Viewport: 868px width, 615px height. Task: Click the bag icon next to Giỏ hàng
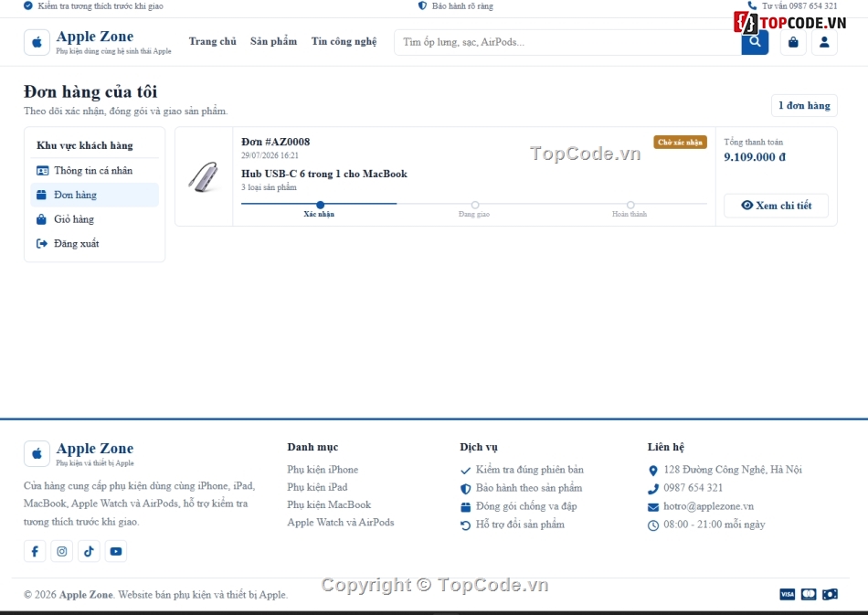click(x=41, y=219)
